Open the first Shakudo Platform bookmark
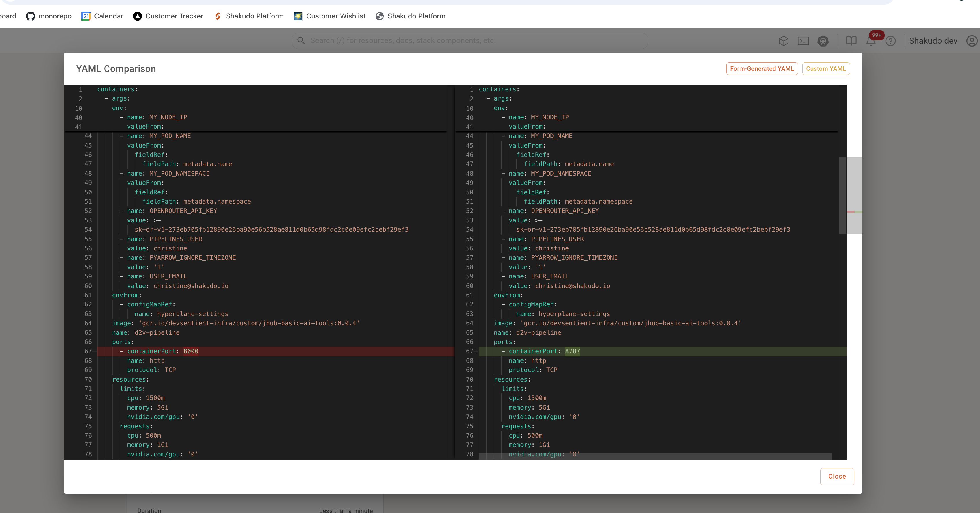980x513 pixels. coord(249,16)
